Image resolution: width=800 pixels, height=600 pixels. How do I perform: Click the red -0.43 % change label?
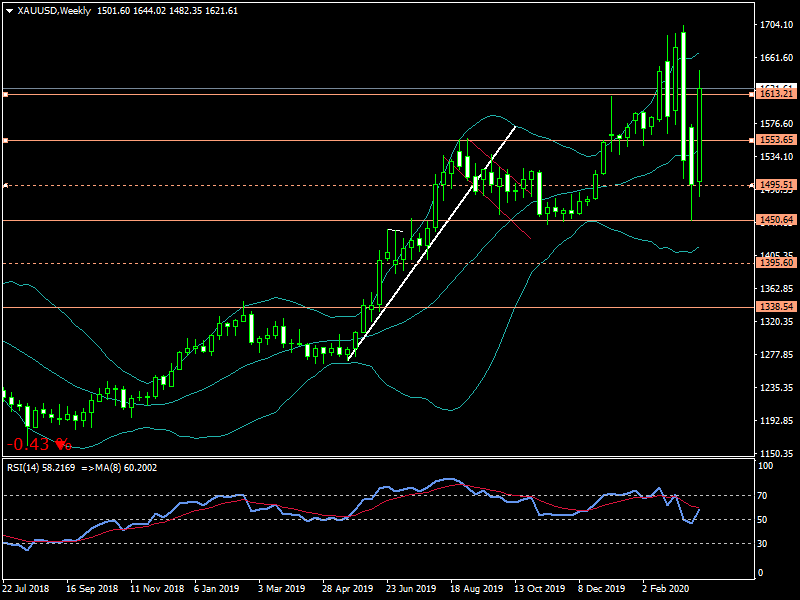38,443
